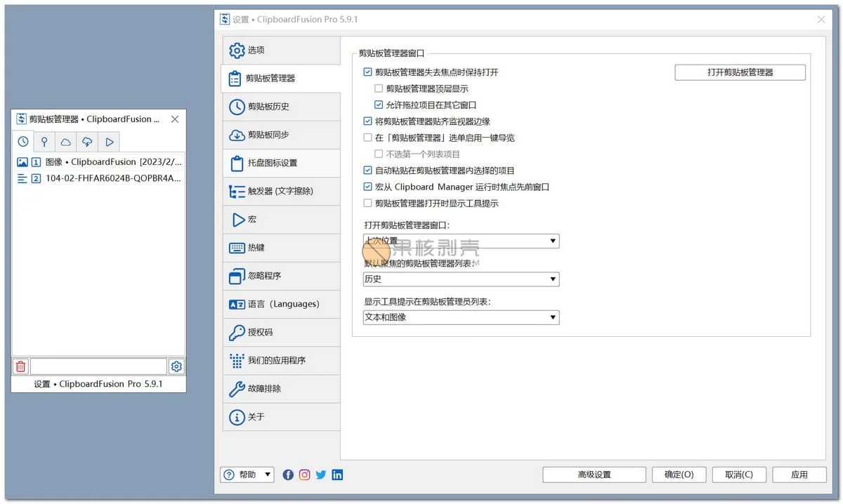Image resolution: width=843 pixels, height=504 pixels.
Task: Click the history clock icon tab
Action: pyautogui.click(x=22, y=141)
